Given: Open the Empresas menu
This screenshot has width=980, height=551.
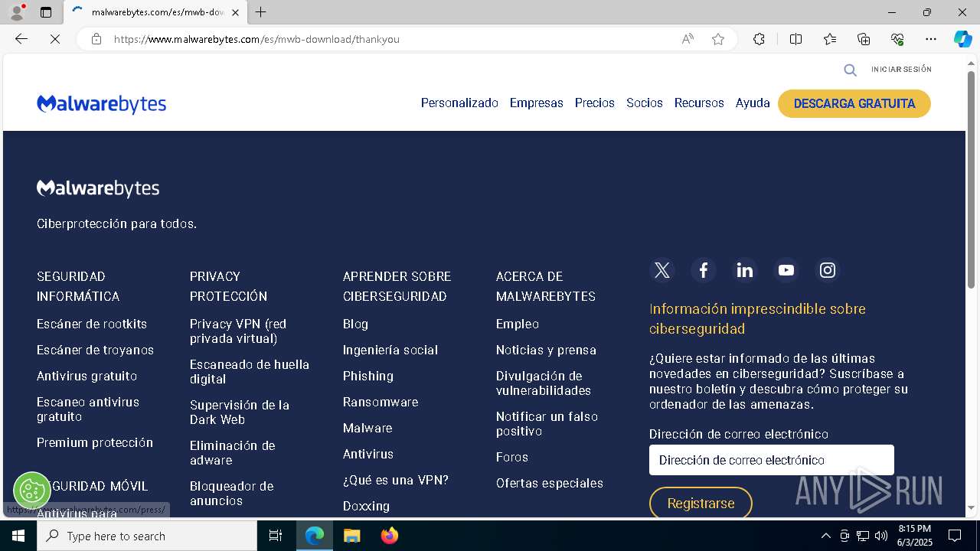Looking at the screenshot, I should click(x=537, y=103).
